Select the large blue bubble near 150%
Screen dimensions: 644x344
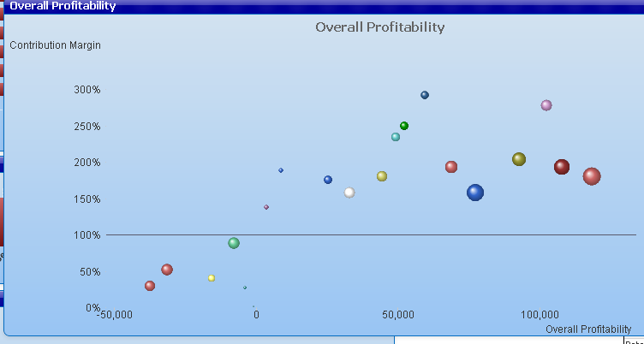[475, 193]
